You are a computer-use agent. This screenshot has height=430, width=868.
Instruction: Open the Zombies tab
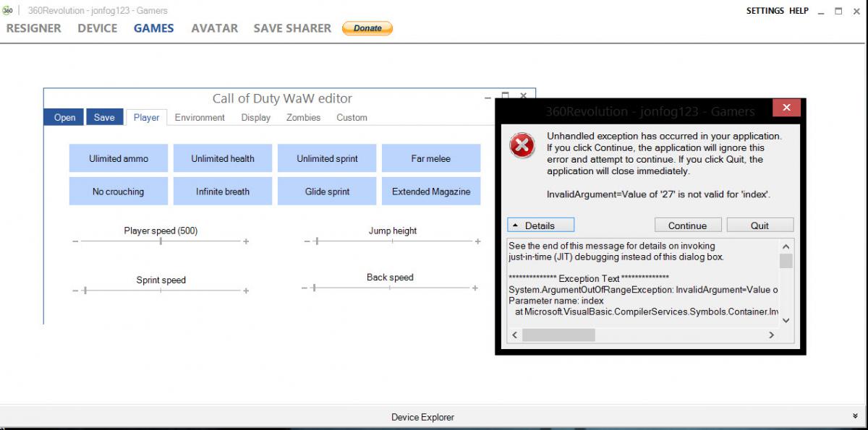click(303, 117)
